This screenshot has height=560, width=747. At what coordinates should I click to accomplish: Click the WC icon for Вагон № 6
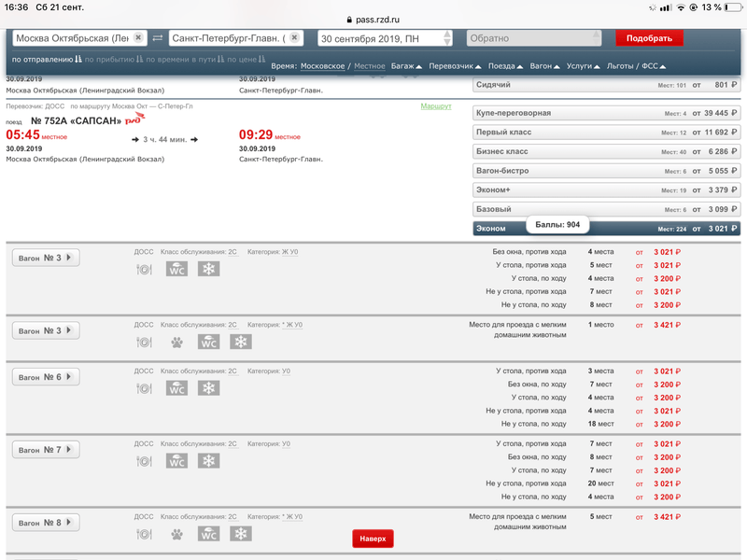coord(176,388)
